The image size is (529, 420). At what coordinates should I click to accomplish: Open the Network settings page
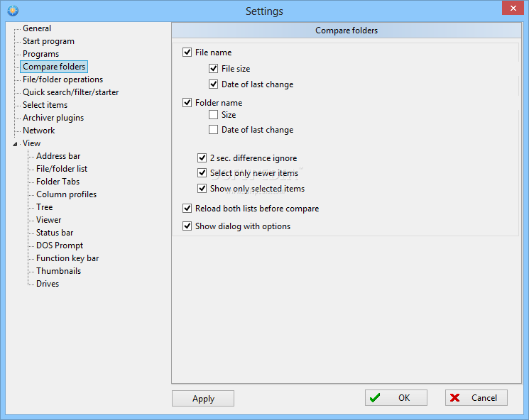39,131
